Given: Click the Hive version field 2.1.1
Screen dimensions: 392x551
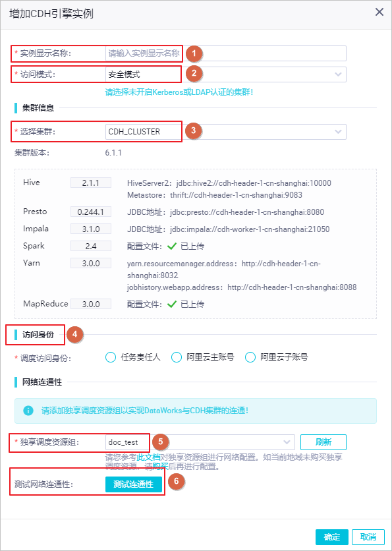Looking at the screenshot, I should pyautogui.click(x=91, y=183).
